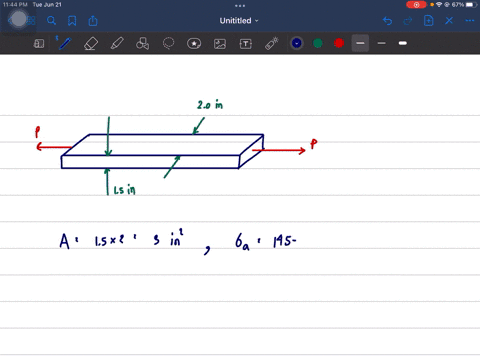The image size is (480, 360).
Task: Tap the screen recording red indicator
Action: point(416,5)
